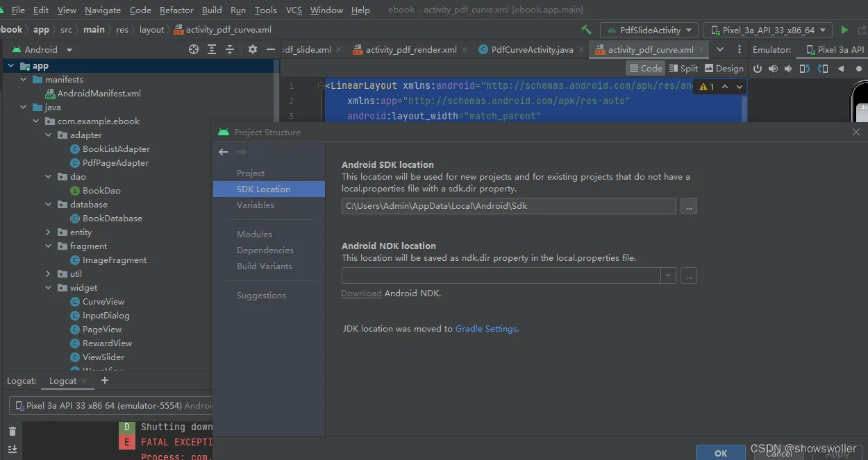Viewport: 868px width, 460px height.
Task: Collapse the adapter package
Action: [48, 135]
